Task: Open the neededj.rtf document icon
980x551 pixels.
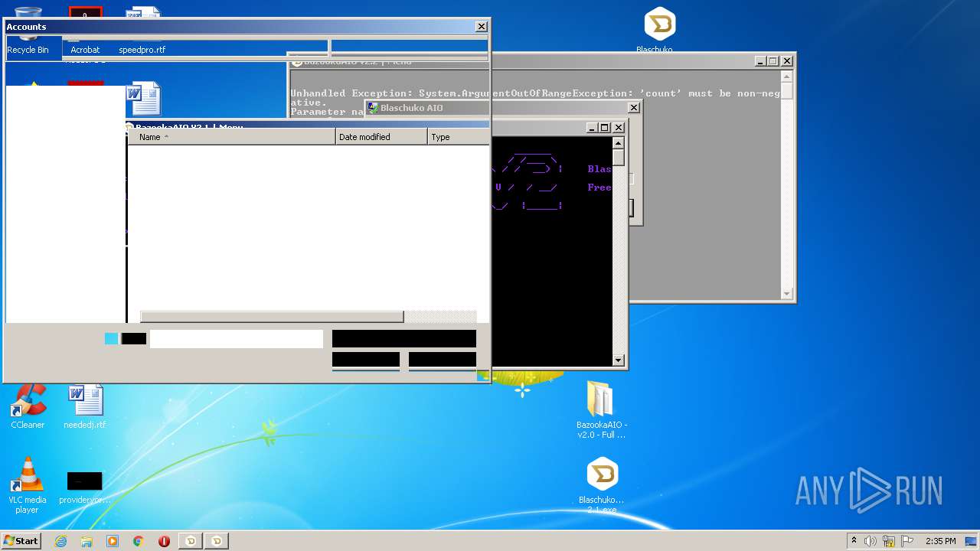Action: pyautogui.click(x=85, y=406)
